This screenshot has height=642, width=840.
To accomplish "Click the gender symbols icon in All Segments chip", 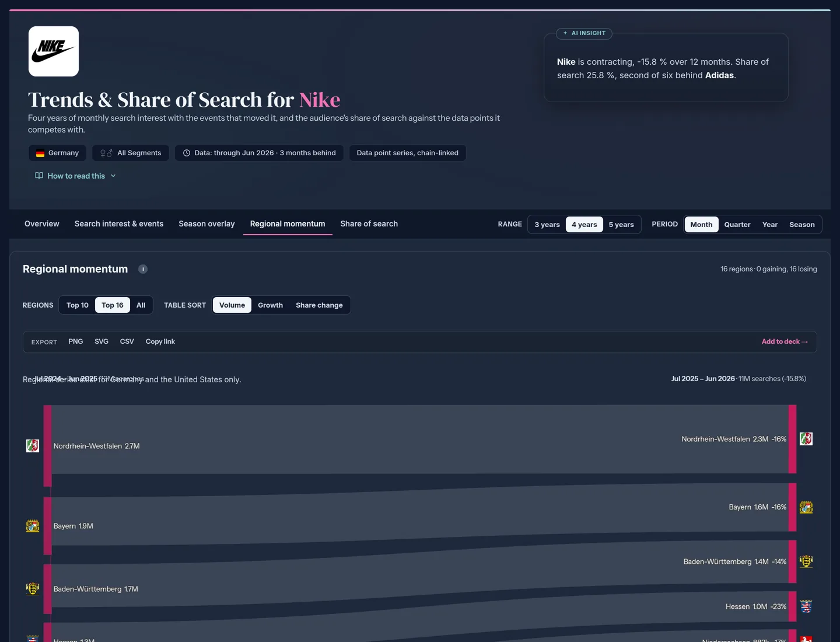I will click(x=106, y=153).
